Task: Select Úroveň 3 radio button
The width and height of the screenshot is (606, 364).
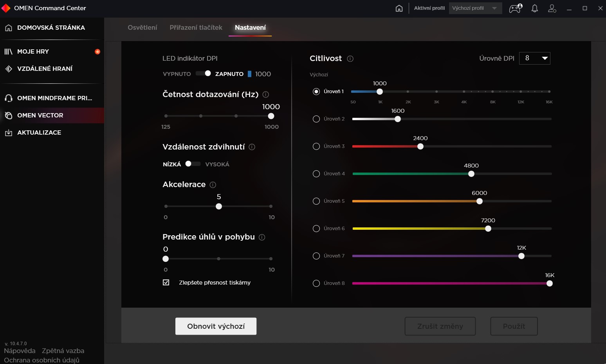Action: point(316,146)
